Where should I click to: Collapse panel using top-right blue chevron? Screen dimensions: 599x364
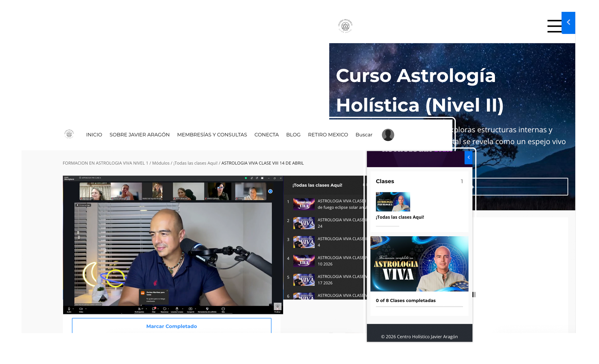[x=568, y=22]
